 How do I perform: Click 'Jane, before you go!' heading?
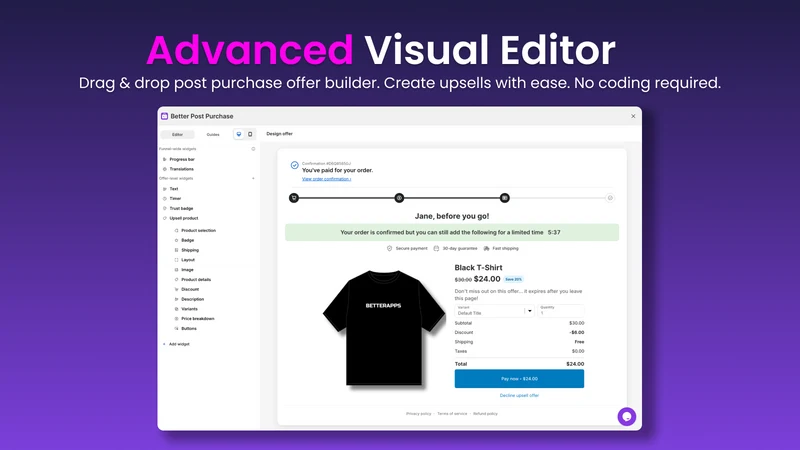click(452, 216)
